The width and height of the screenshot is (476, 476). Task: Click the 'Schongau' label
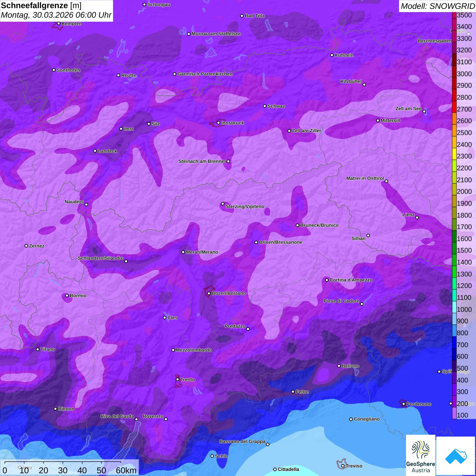point(159,4)
